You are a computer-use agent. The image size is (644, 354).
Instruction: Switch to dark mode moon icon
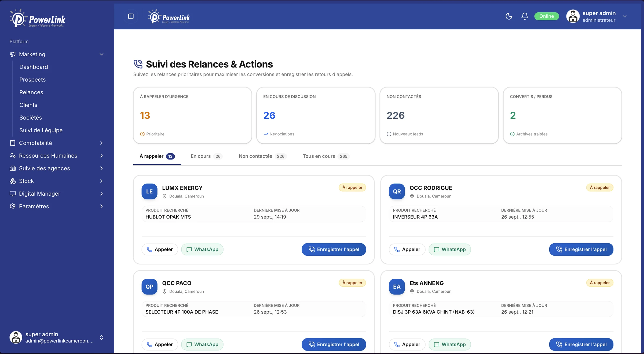click(x=509, y=16)
